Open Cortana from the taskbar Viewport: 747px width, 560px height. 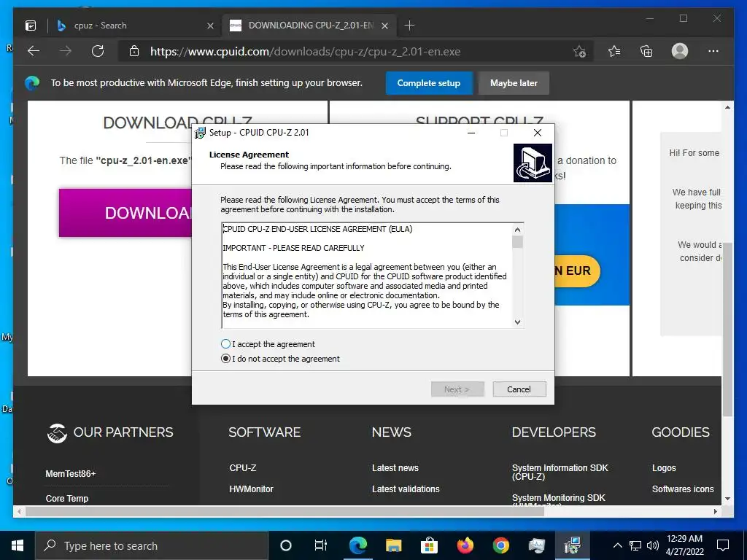[285, 545]
